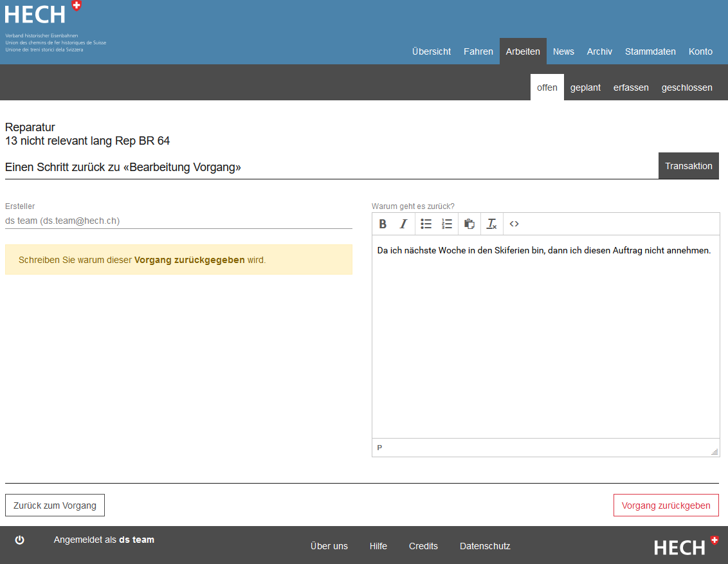728x564 pixels.
Task: Click the power logout icon
Action: 19,540
